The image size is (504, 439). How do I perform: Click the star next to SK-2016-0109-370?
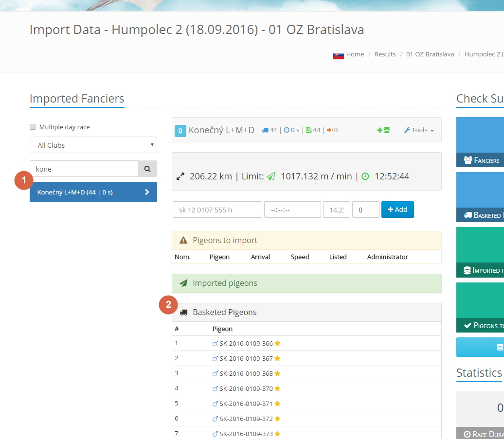coord(277,388)
